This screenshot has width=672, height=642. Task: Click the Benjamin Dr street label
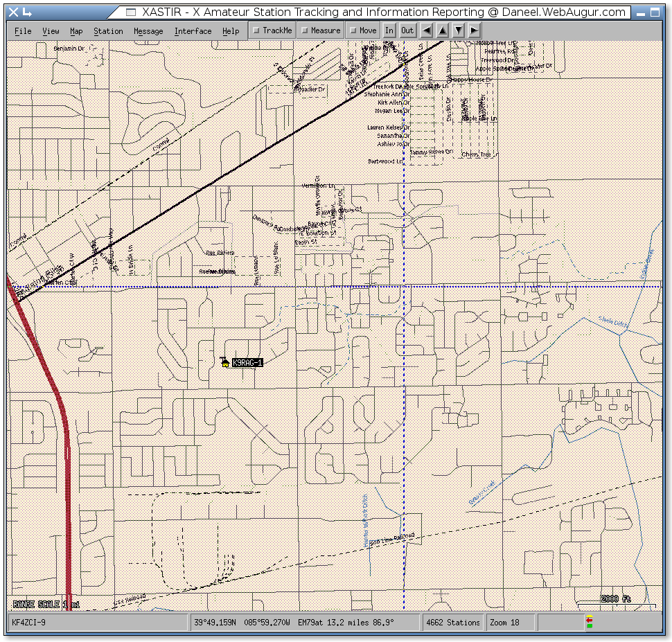pos(69,48)
